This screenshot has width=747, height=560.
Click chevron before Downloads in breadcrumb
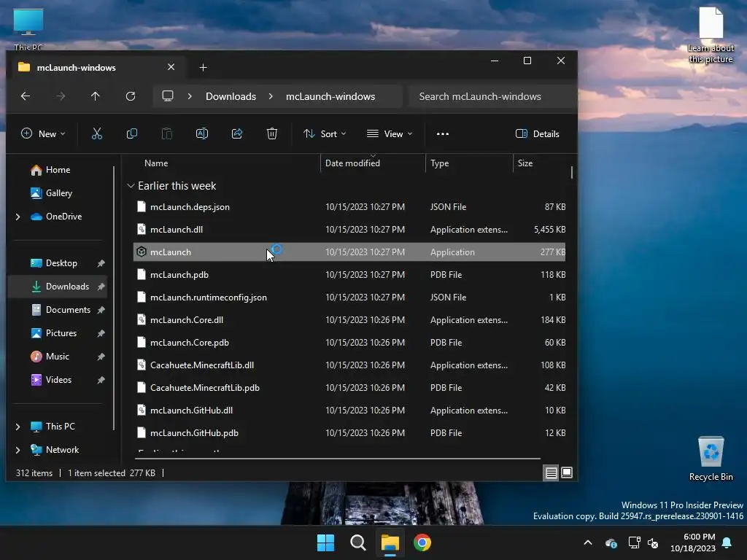tap(190, 96)
